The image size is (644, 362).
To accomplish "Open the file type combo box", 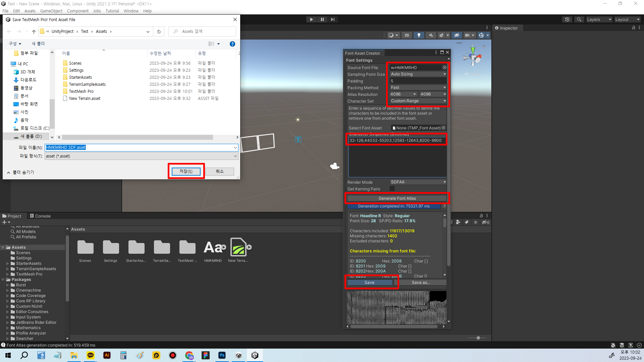I will coord(141,156).
